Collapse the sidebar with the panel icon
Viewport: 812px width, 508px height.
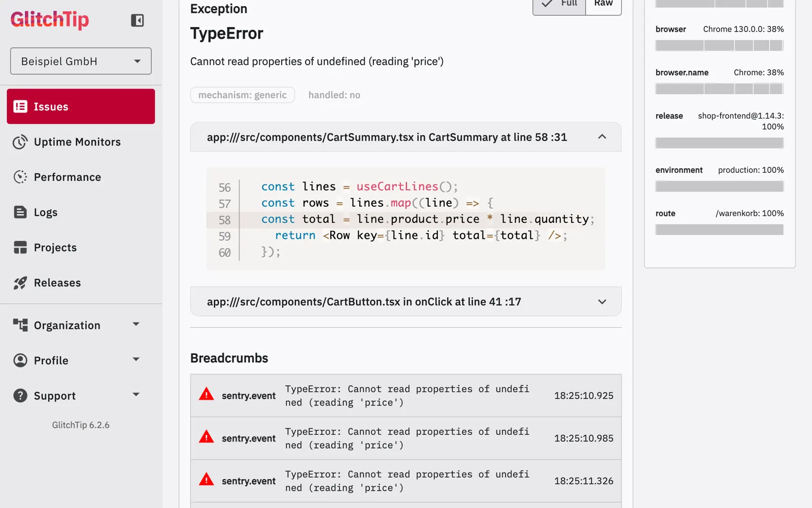(x=138, y=20)
